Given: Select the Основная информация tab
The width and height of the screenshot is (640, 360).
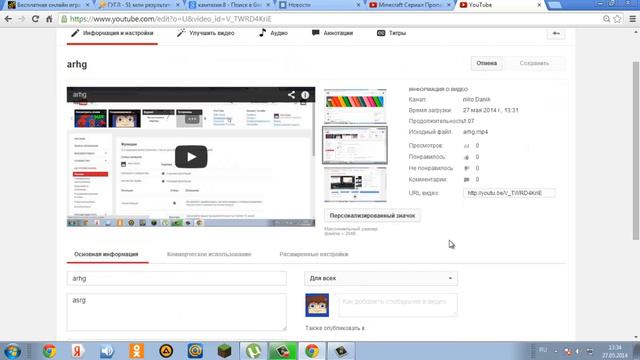Looking at the screenshot, I should pos(106,254).
